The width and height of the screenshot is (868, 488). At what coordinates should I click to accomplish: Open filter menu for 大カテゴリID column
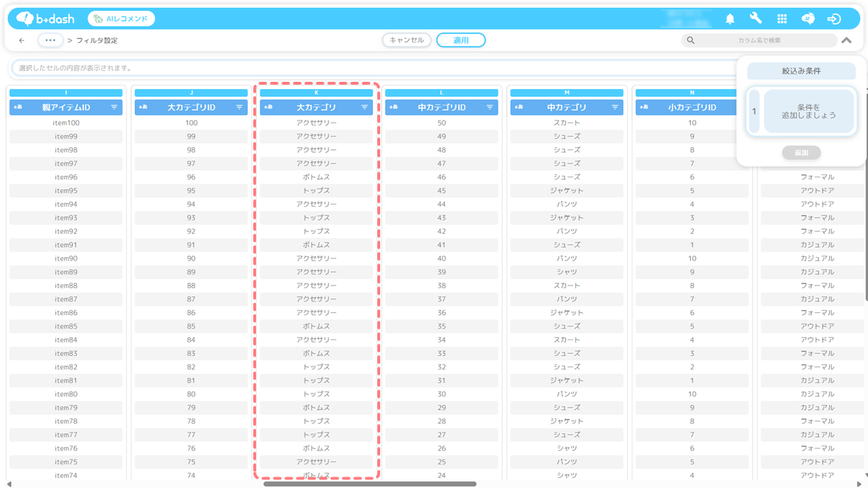(x=240, y=108)
